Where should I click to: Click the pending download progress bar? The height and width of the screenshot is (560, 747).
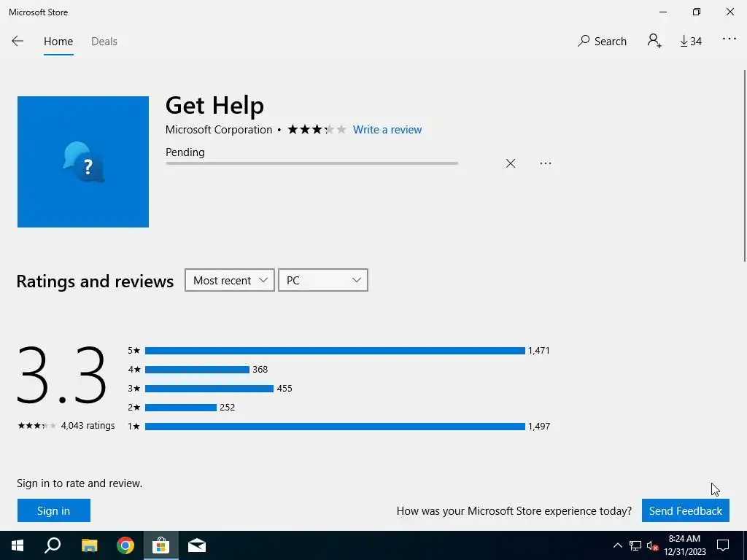[312, 163]
